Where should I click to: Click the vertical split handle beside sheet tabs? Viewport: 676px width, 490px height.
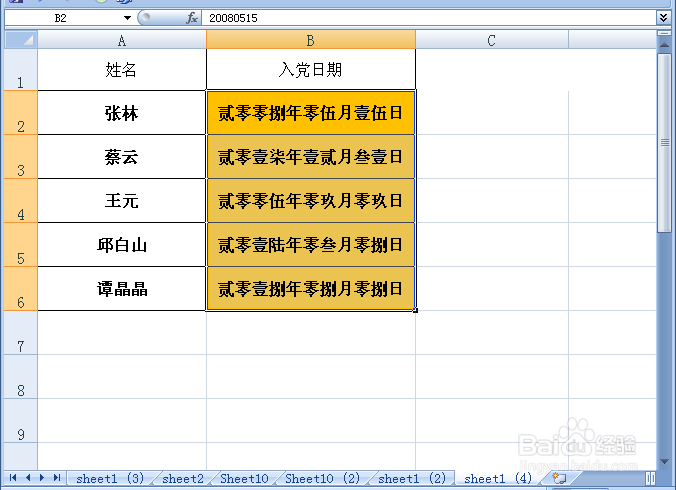651,478
